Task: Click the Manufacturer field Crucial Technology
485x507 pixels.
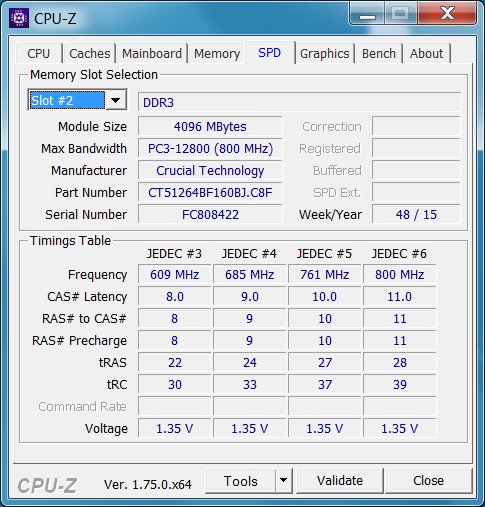Action: pos(210,170)
